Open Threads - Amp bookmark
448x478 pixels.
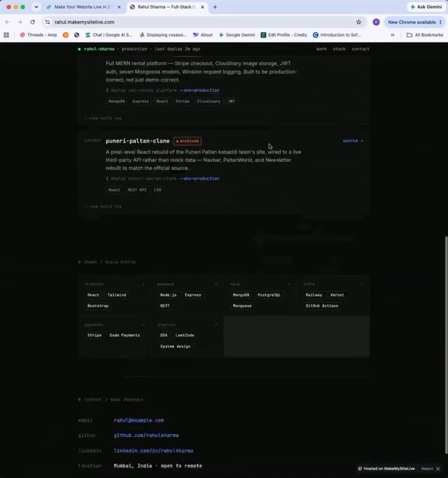coord(38,35)
